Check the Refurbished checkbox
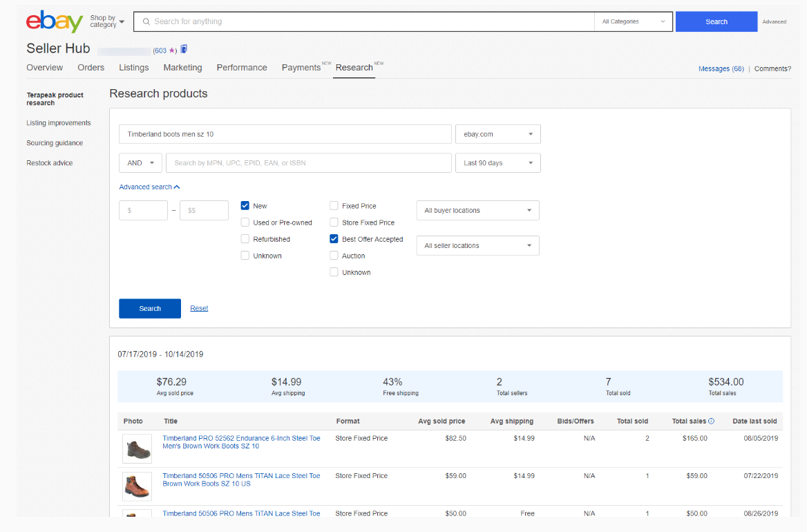Image resolution: width=807 pixels, height=532 pixels. click(245, 239)
